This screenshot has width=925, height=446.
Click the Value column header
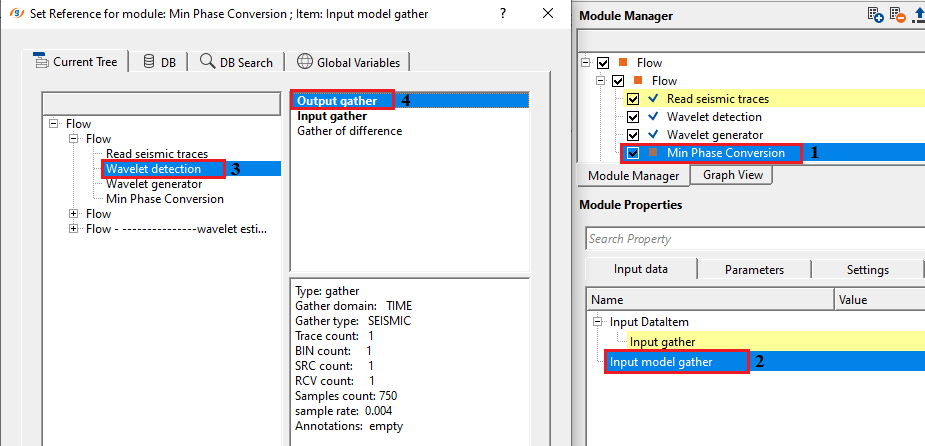[x=880, y=300]
